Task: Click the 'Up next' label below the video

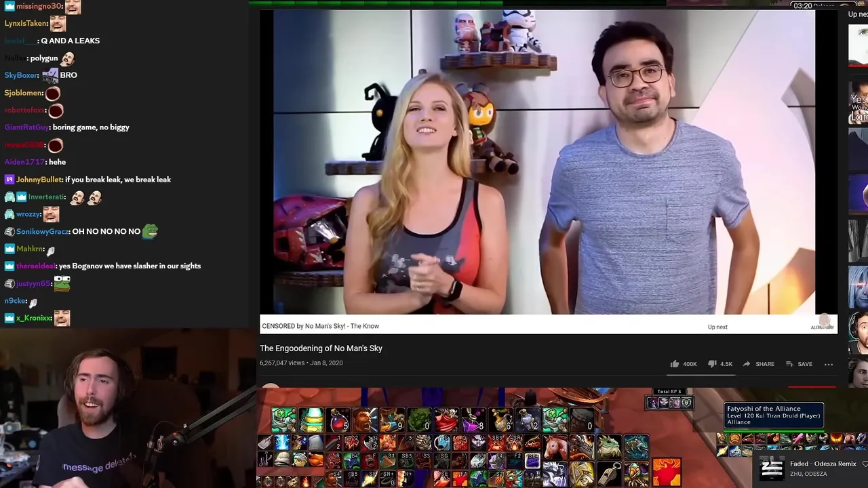Action: (717, 327)
